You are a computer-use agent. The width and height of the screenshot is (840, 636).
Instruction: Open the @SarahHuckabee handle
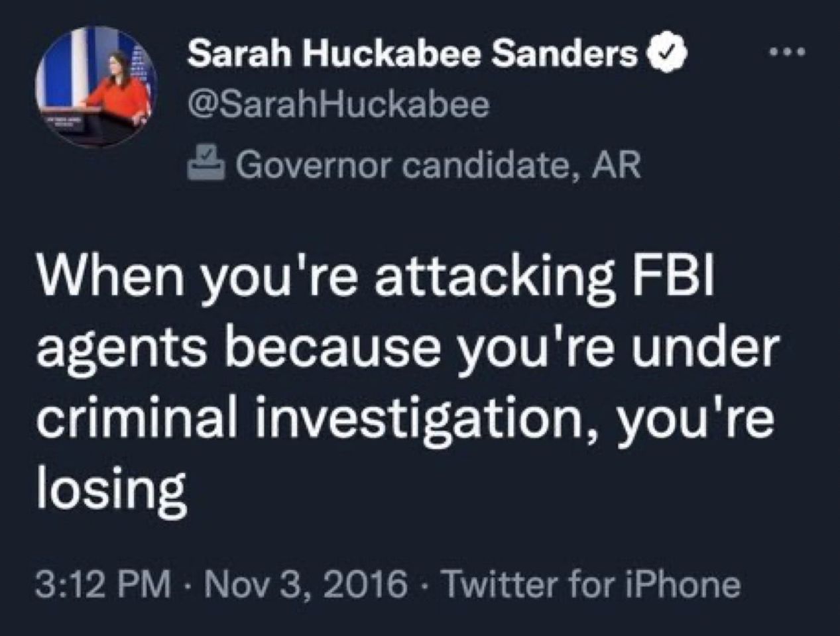click(338, 105)
